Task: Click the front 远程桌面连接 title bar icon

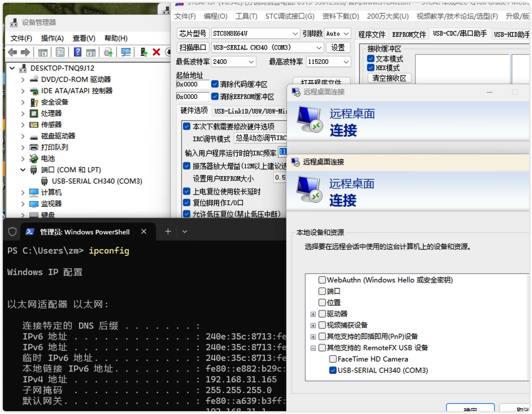Action: click(x=296, y=162)
